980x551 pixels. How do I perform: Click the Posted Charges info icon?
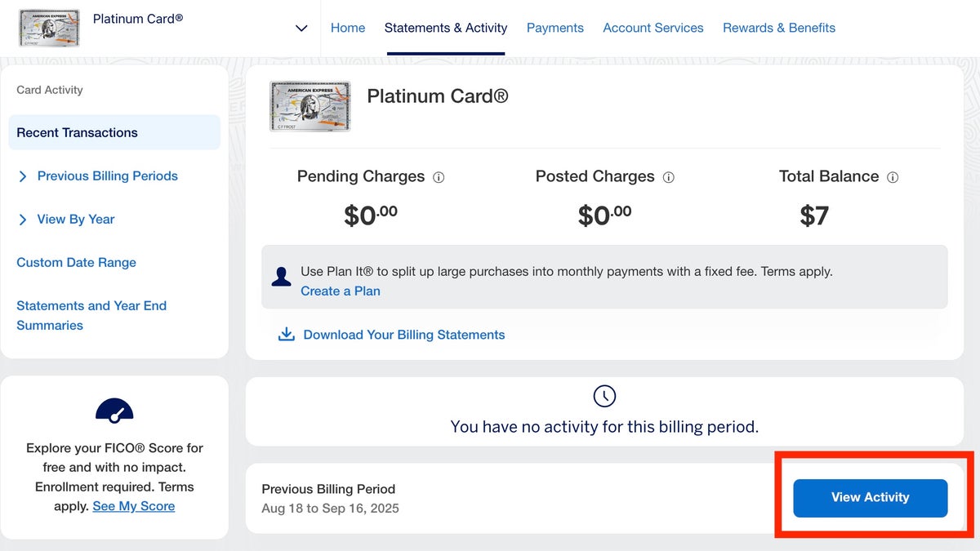(x=668, y=177)
